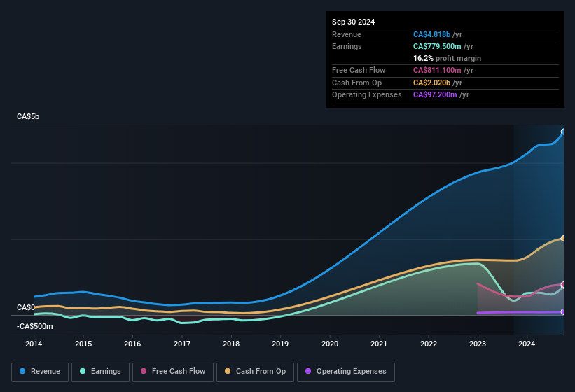Select the Sep 30 2024 tooltip date
This screenshot has height=392, width=575.
353,22
